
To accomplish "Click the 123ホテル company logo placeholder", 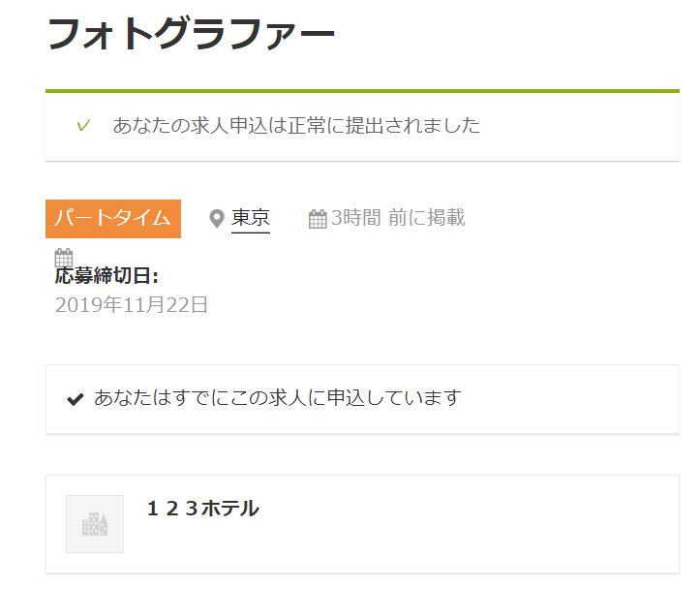I will (x=95, y=524).
